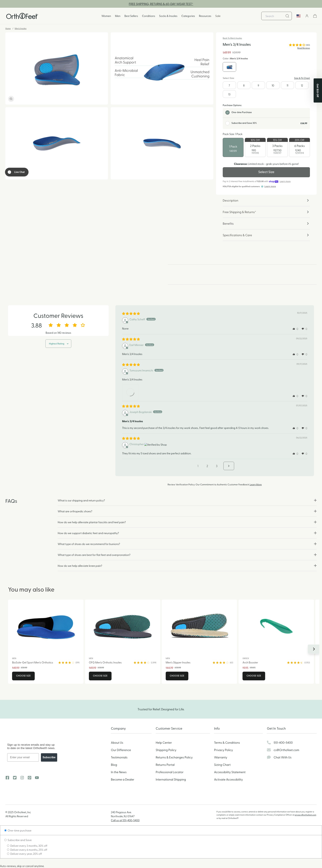
Task: Select Deliver every 3 months, 30% off
Action: pos(8,845)
